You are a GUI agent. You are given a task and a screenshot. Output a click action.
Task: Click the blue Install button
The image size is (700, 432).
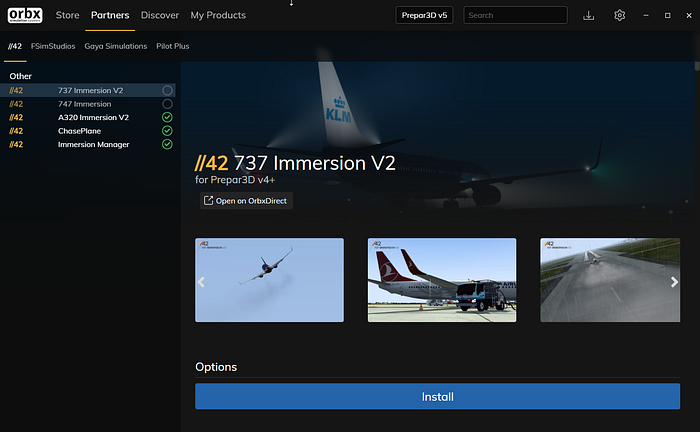(438, 396)
